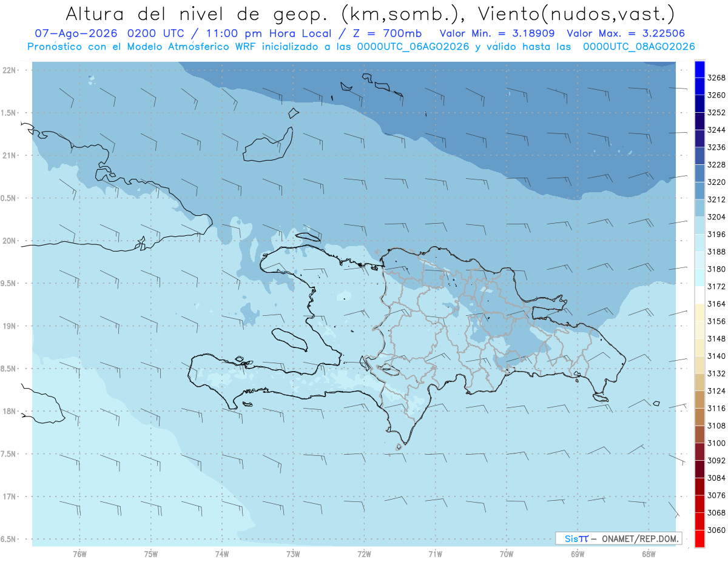
Task: Click the '19N' latitude label
Action: coord(10,326)
